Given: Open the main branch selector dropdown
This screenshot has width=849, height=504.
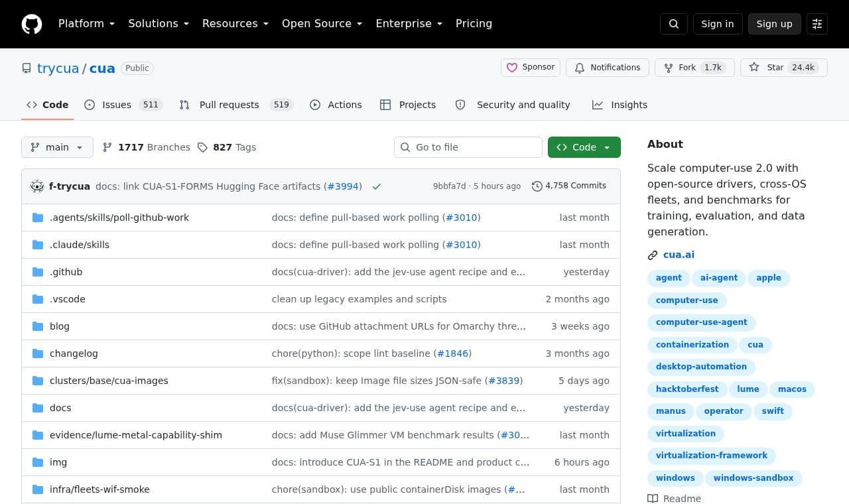Looking at the screenshot, I should [x=57, y=147].
